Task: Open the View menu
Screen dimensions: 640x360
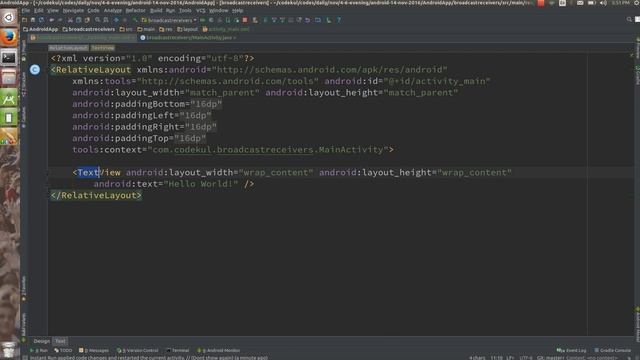Action: (53, 11)
